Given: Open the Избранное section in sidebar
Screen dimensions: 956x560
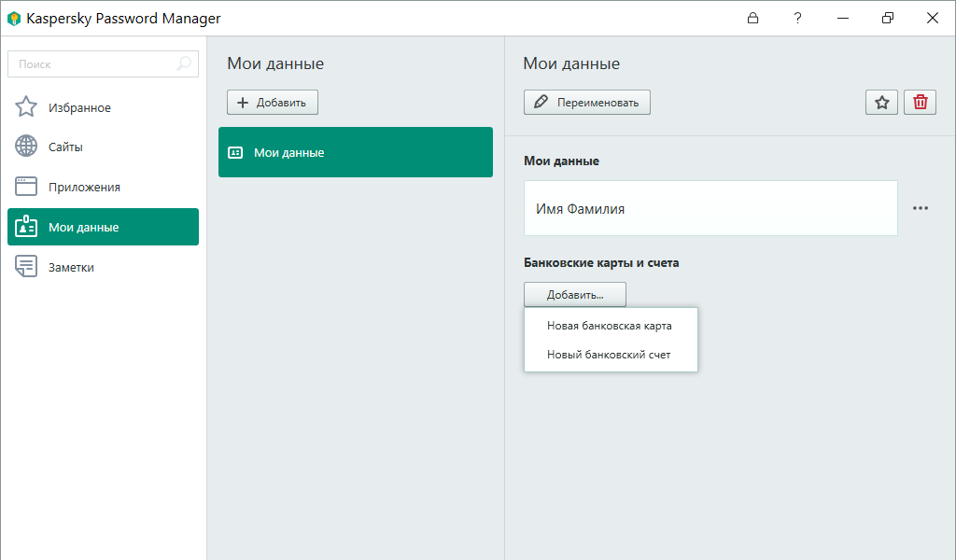Looking at the screenshot, I should tap(79, 106).
